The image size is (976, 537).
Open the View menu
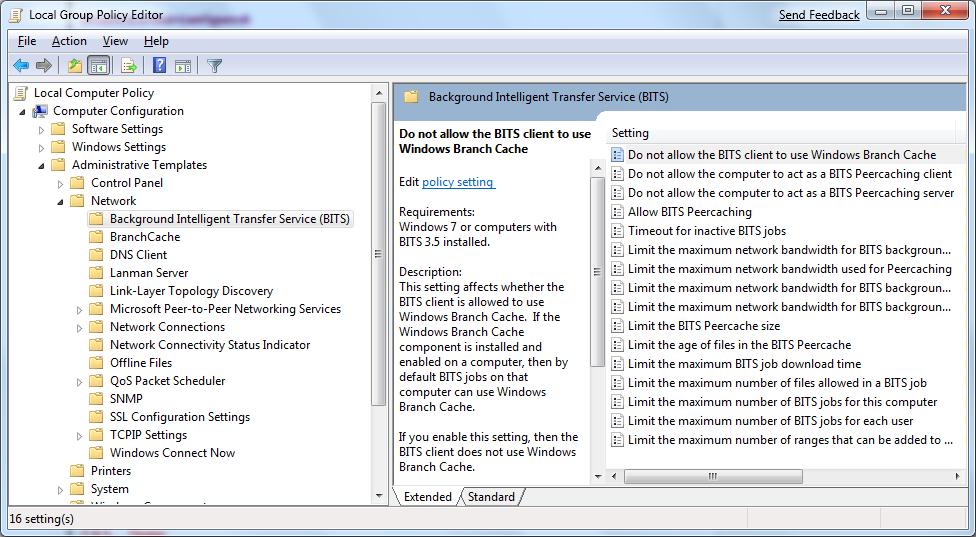tap(115, 41)
